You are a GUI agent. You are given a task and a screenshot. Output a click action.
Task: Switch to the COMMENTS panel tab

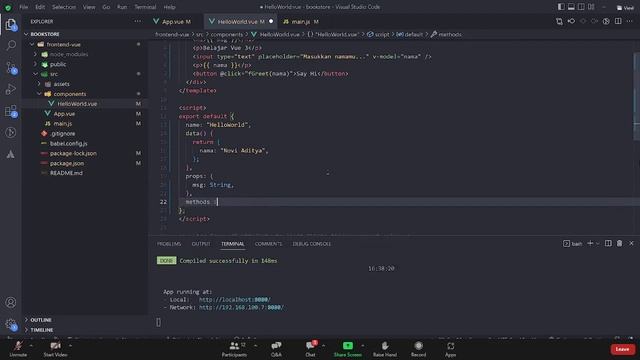[268, 244]
